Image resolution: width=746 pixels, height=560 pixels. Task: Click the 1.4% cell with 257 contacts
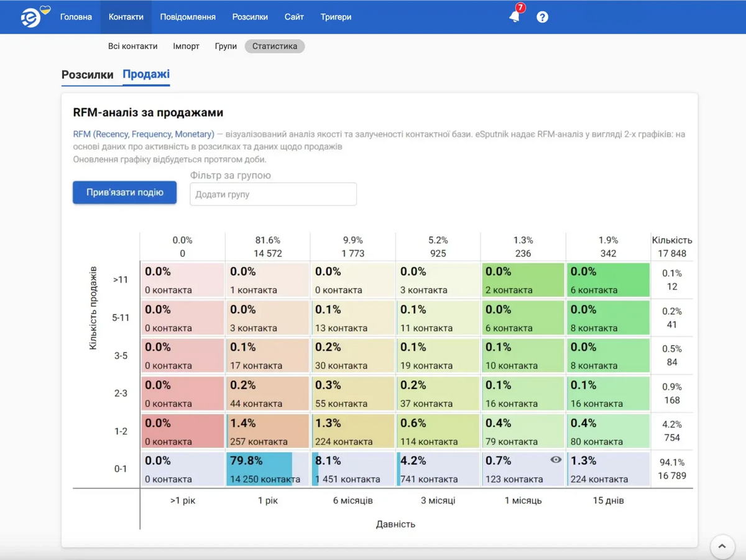(x=267, y=431)
